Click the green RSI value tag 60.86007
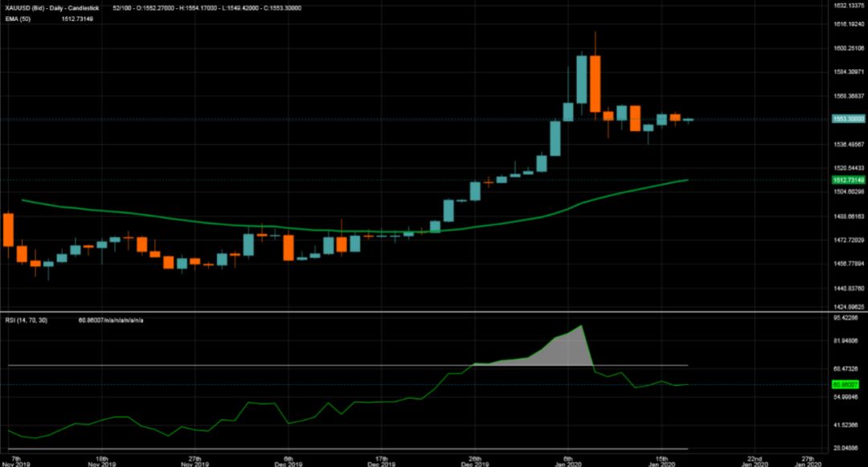 [848, 385]
